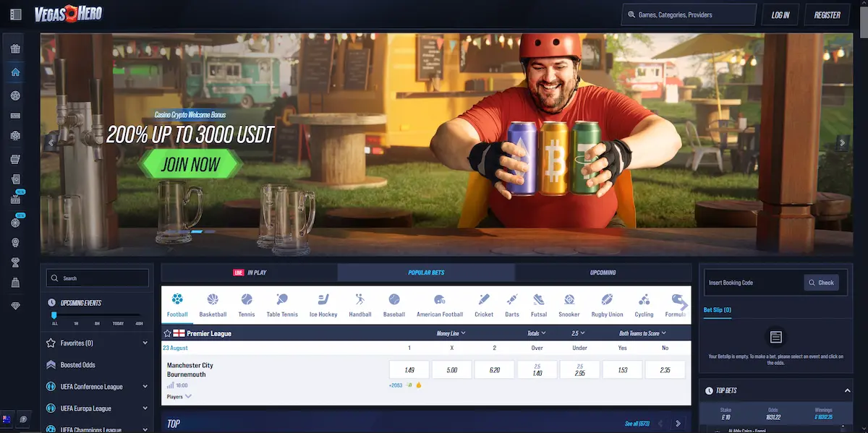This screenshot has width=868, height=433.
Task: Select Both Teams Score Yes 1.53
Action: (x=623, y=369)
